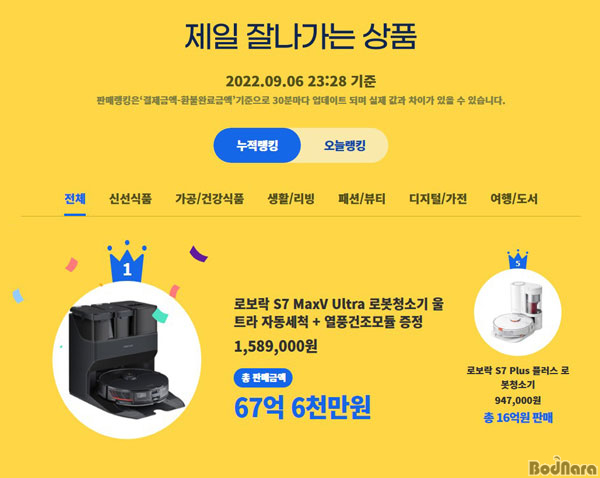Select the 생활/리빙 tab
The width and height of the screenshot is (600, 478).
291,199
